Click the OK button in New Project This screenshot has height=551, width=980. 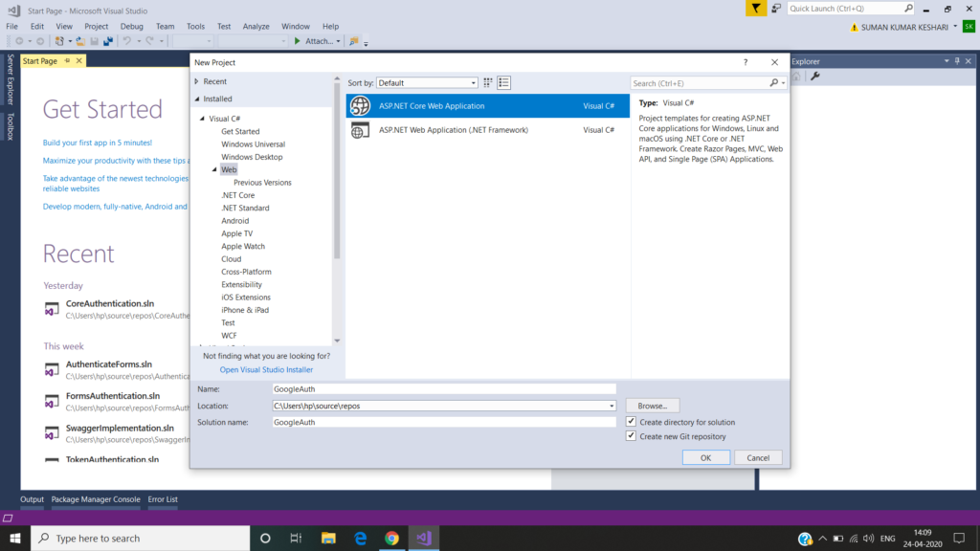pos(705,458)
